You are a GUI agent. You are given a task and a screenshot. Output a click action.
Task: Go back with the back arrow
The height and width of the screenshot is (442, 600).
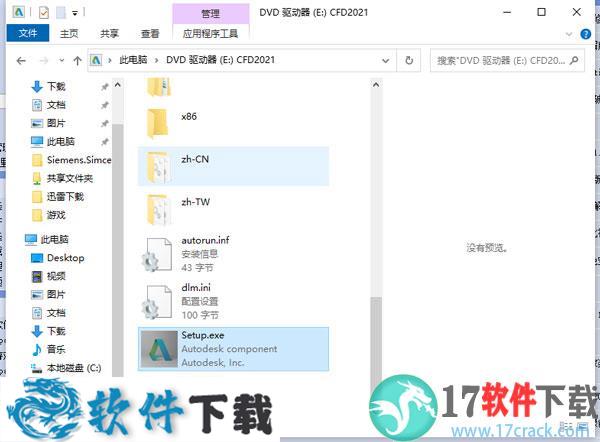point(21,60)
